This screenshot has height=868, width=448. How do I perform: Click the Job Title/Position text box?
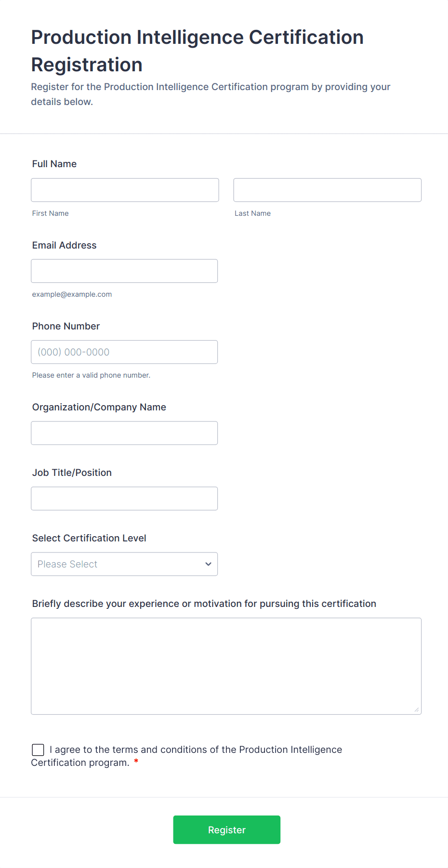124,499
